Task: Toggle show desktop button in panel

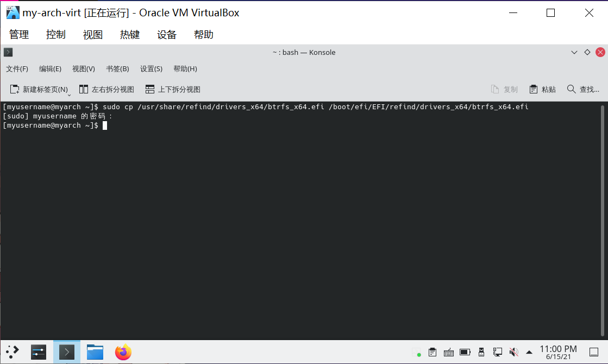Action: tap(594, 352)
